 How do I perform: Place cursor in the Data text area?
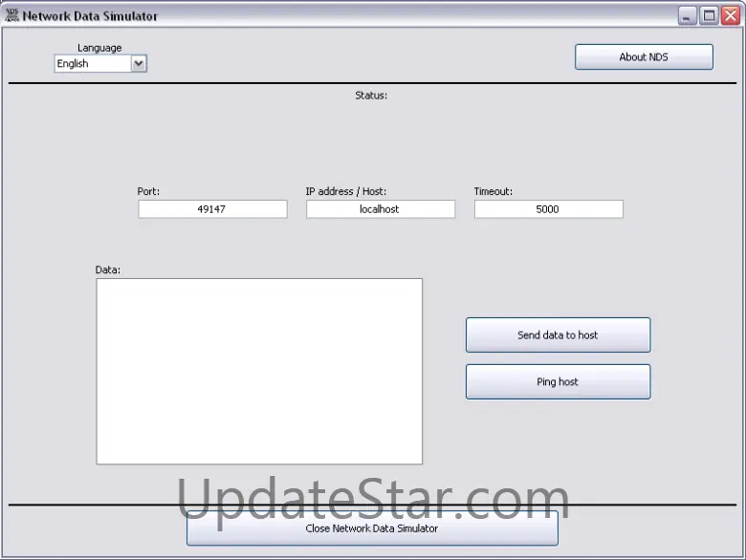click(x=259, y=372)
